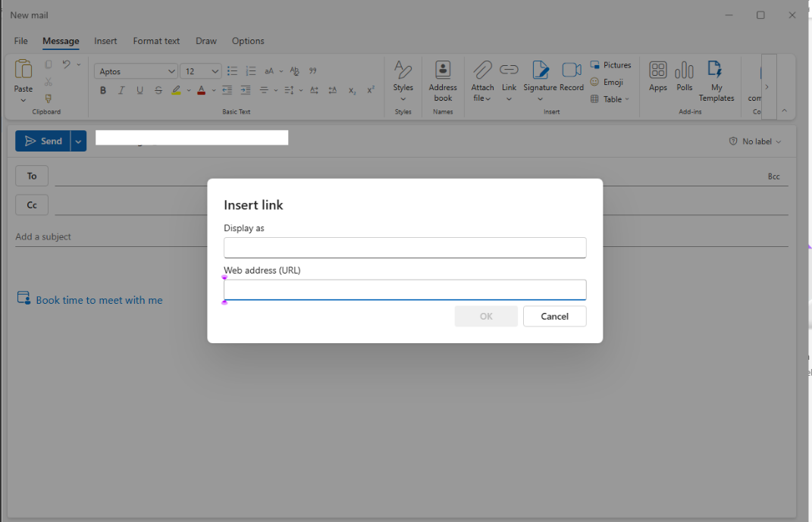Open Book time to meet with me link
The image size is (812, 522).
point(99,300)
